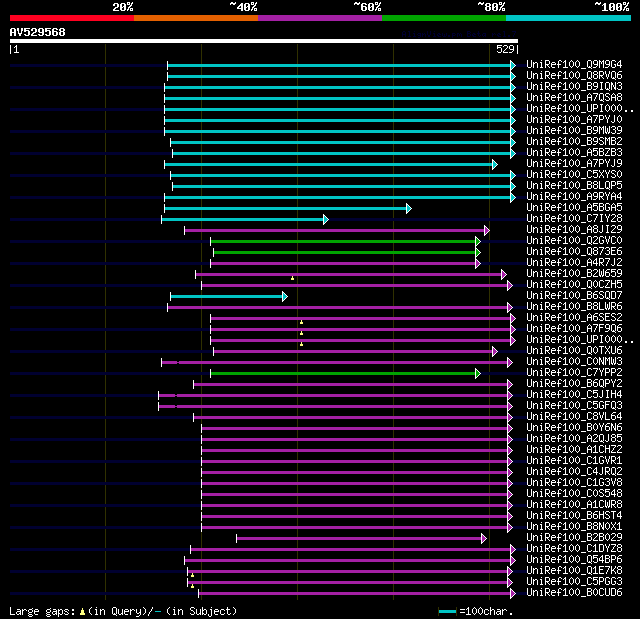Viewport: 640px width, 619px height.
Task: Choose the UniRef100_B2B029 hit
Action: coord(574,538)
